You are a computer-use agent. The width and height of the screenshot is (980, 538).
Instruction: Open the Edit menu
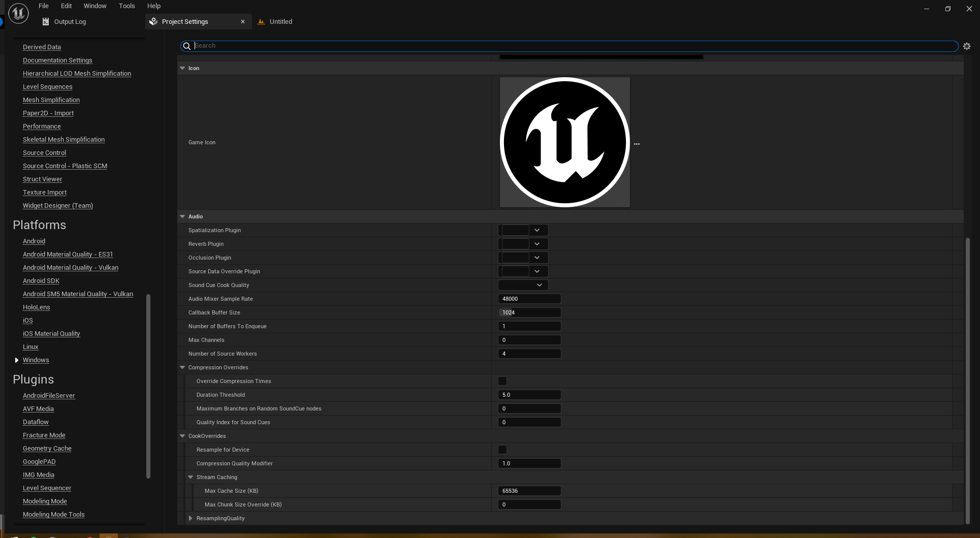click(x=66, y=6)
